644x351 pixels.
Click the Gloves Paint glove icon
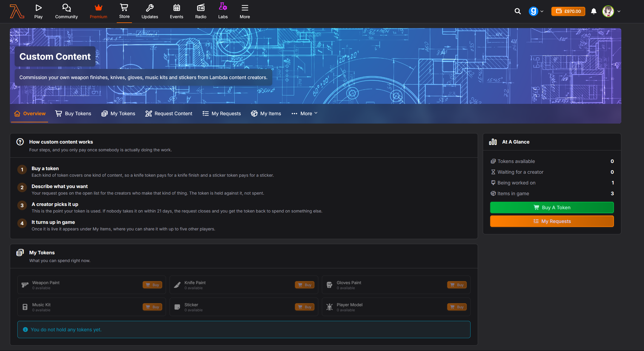(330, 285)
